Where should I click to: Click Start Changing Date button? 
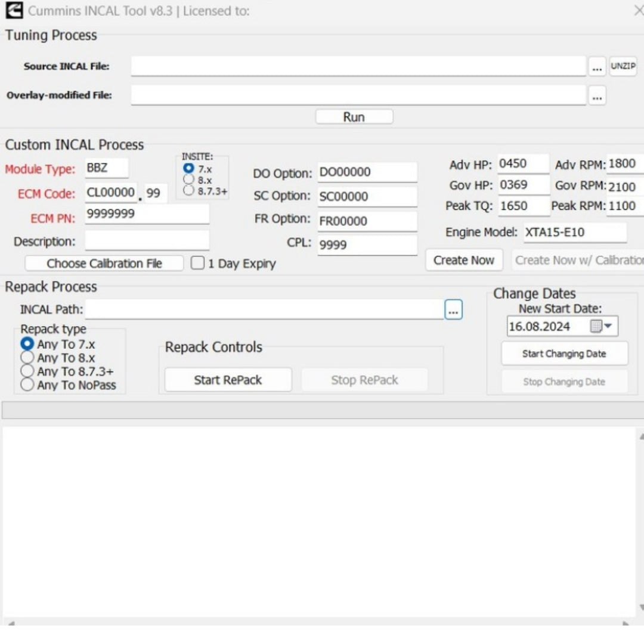[564, 354]
